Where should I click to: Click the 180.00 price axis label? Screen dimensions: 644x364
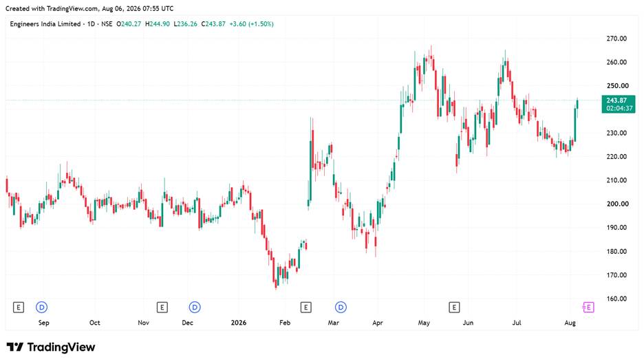[x=616, y=251]
